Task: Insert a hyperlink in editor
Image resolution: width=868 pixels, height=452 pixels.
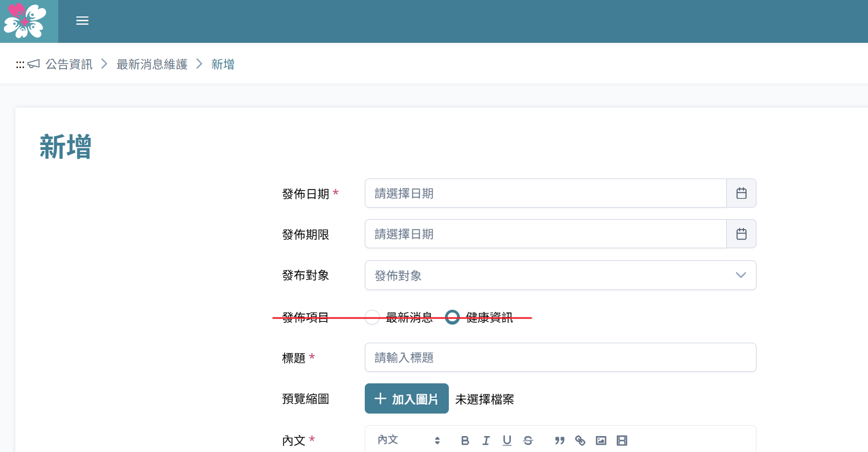Action: 580,440
